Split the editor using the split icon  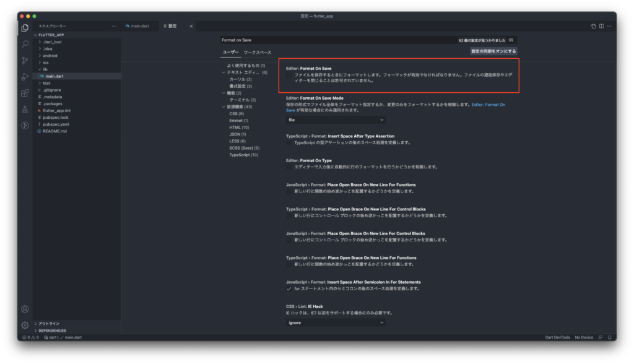[x=601, y=26]
